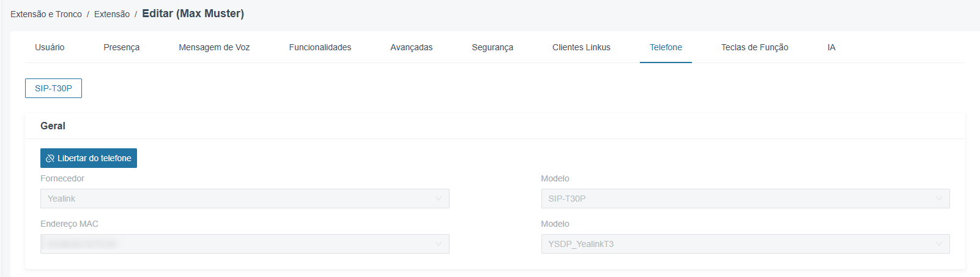980x277 pixels.
Task: Open the Fornecedor dropdown showing Yealink
Action: tap(245, 199)
